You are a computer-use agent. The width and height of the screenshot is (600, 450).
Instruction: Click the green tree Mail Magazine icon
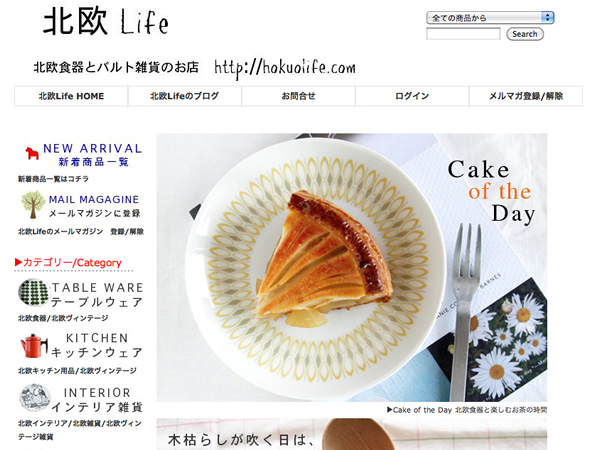click(x=33, y=205)
